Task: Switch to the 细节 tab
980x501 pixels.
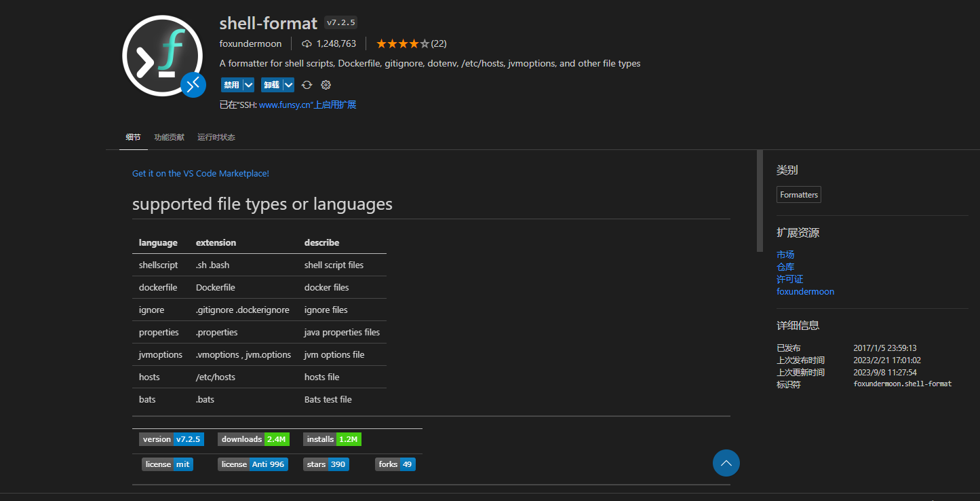Action: point(133,137)
